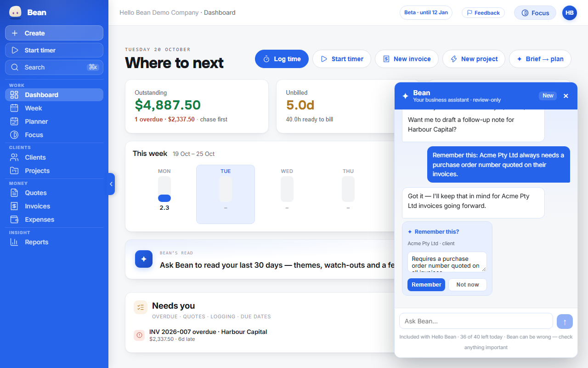Click the Reports bar chart icon
The image size is (588, 368).
(x=14, y=242)
